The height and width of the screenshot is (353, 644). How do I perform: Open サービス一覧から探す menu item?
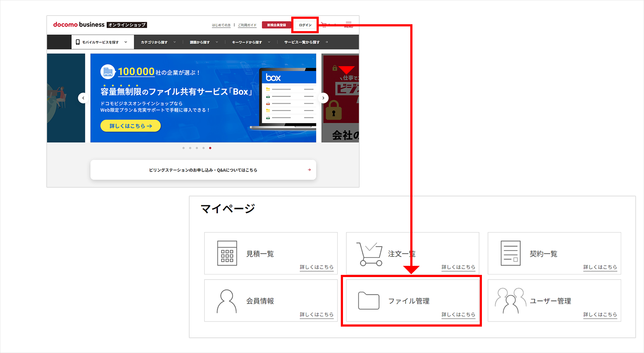coord(306,42)
